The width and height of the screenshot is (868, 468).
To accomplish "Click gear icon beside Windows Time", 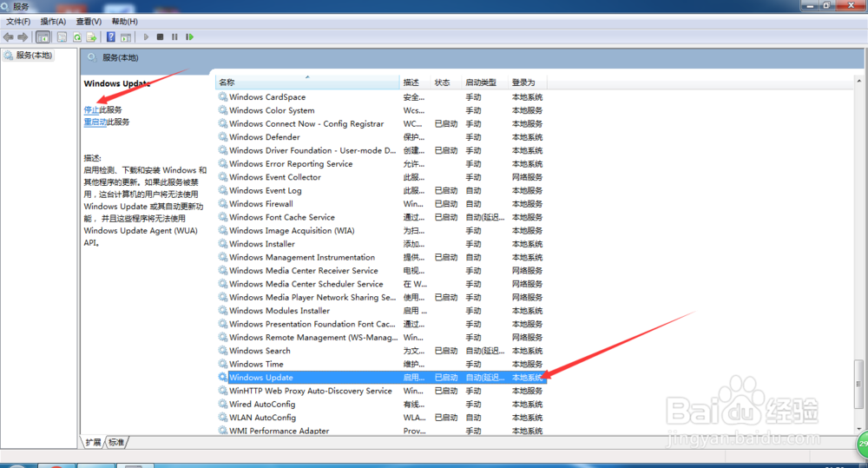I will 222,363.
